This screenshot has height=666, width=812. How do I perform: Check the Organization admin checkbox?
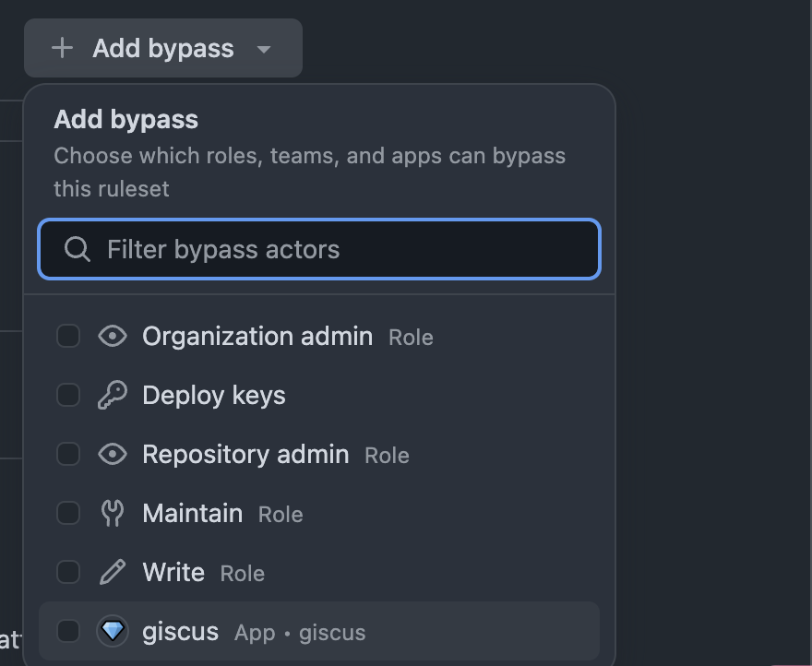coord(68,336)
